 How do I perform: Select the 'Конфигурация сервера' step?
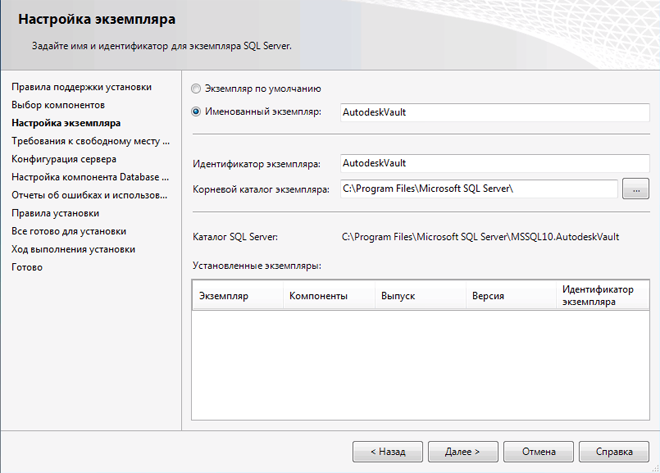64,159
